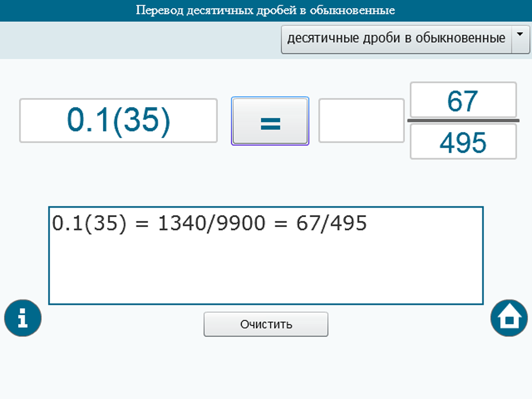
Task: Focus the decimal input field showing 0.1(35)
Action: tap(118, 121)
